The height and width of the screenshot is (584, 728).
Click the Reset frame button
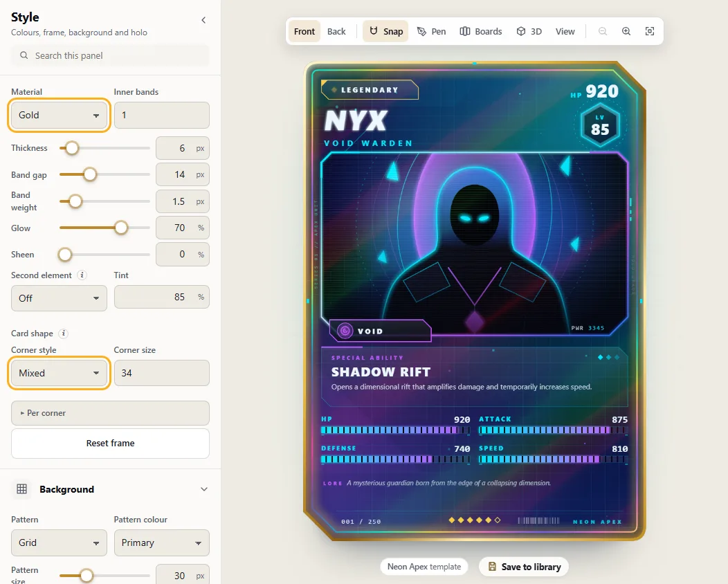(110, 444)
